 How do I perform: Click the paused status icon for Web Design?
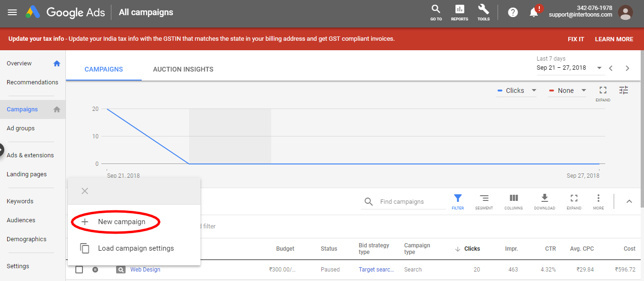95,270
